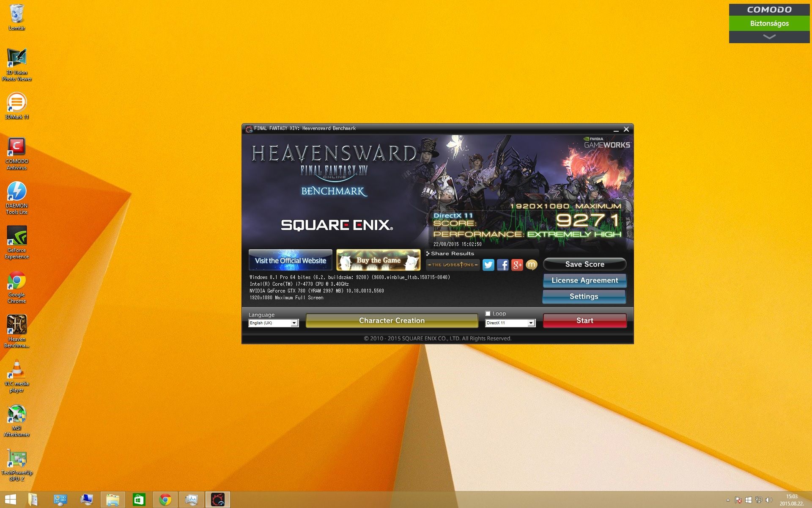812x508 pixels.
Task: Click COMODO Biztonságos status bar
Action: click(x=769, y=23)
